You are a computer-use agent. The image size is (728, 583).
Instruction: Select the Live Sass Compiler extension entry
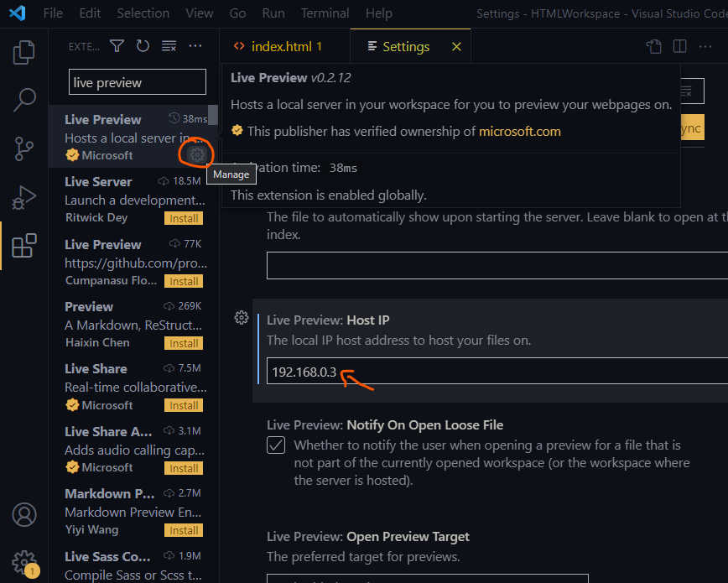pyautogui.click(x=133, y=565)
